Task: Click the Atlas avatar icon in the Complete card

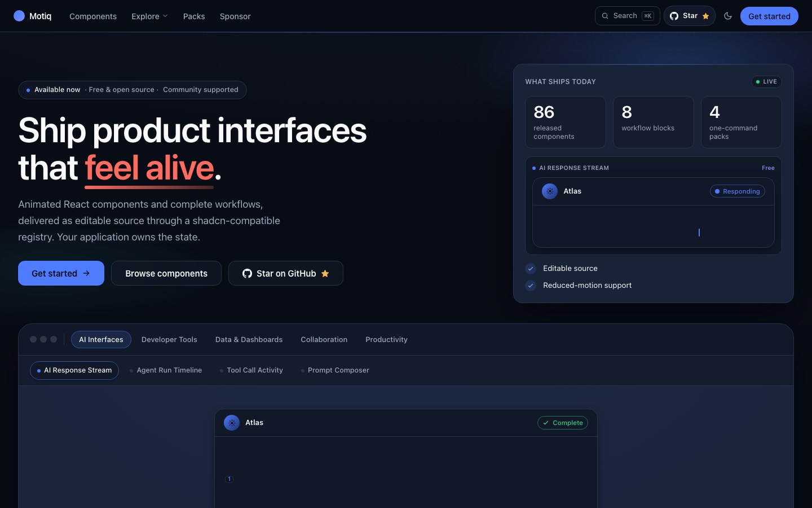Action: coord(232,423)
